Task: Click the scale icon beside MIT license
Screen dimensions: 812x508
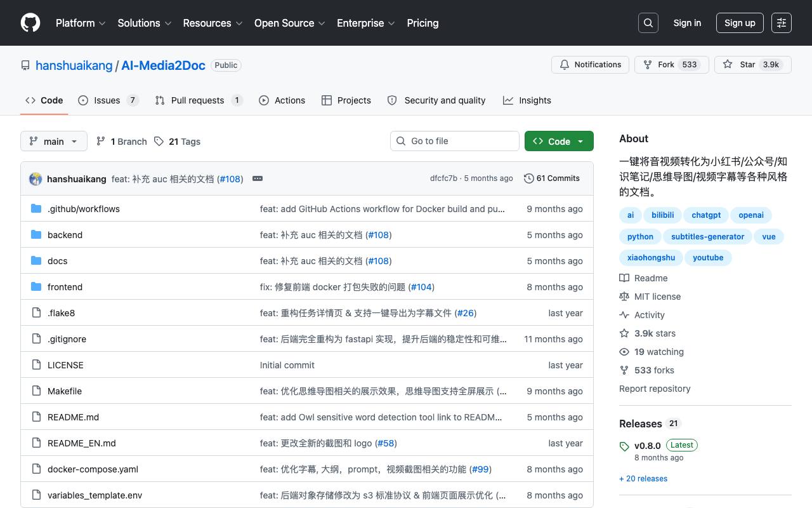Action: (x=624, y=297)
